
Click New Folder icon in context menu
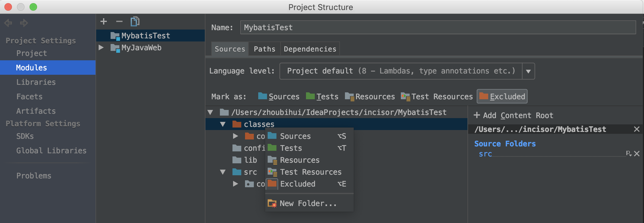pyautogui.click(x=272, y=203)
